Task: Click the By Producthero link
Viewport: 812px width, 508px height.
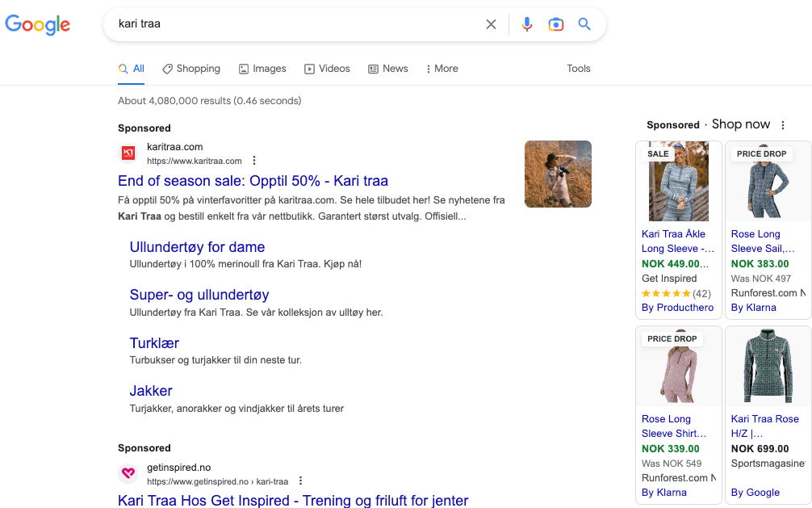Action: coord(677,308)
